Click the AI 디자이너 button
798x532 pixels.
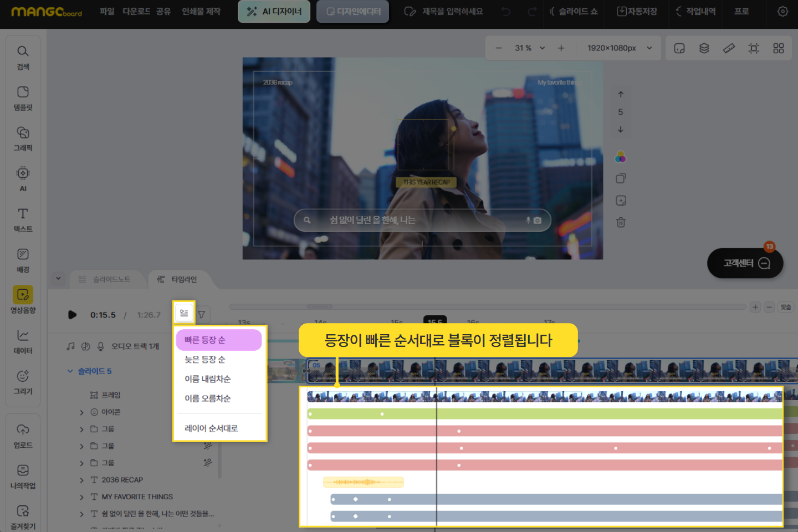[274, 11]
